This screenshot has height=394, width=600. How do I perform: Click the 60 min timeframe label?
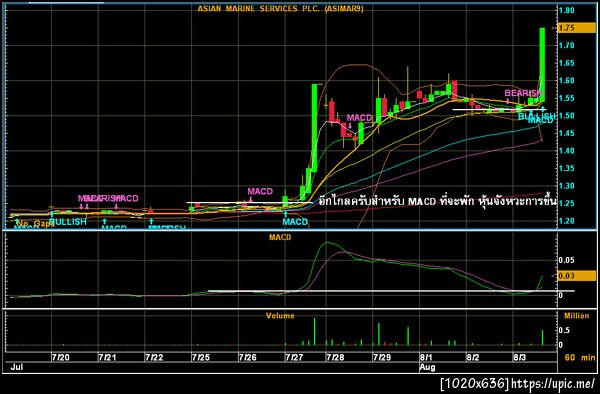pyautogui.click(x=580, y=358)
